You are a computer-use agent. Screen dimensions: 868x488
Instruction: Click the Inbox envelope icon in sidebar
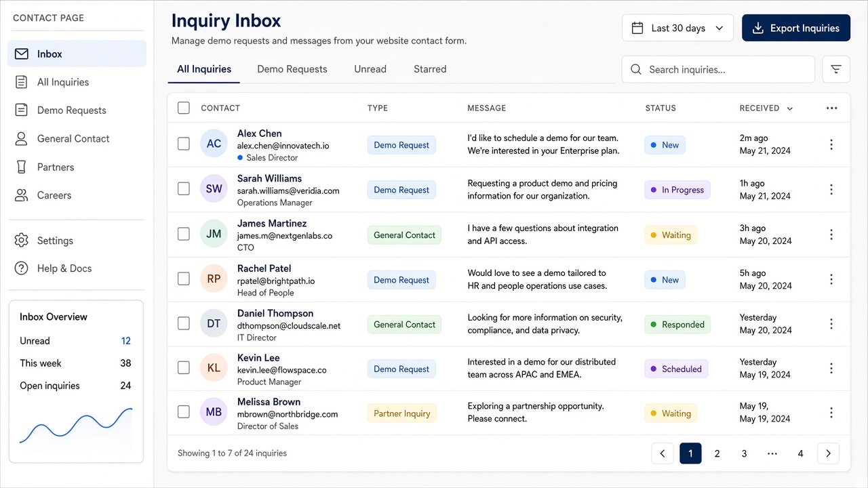point(22,54)
